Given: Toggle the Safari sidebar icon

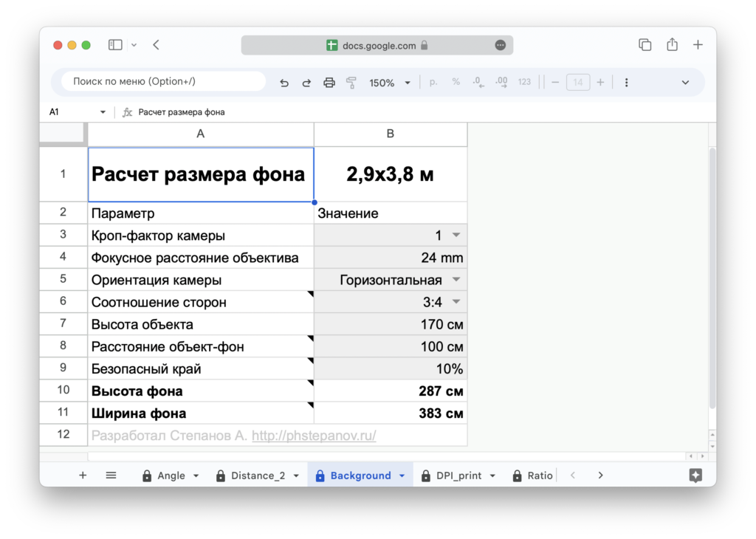Looking at the screenshot, I should coord(115,45).
